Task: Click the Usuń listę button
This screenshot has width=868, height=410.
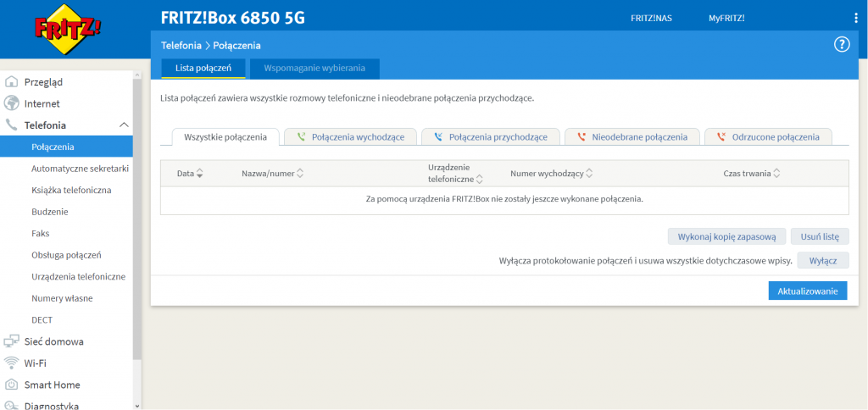Action: point(820,236)
